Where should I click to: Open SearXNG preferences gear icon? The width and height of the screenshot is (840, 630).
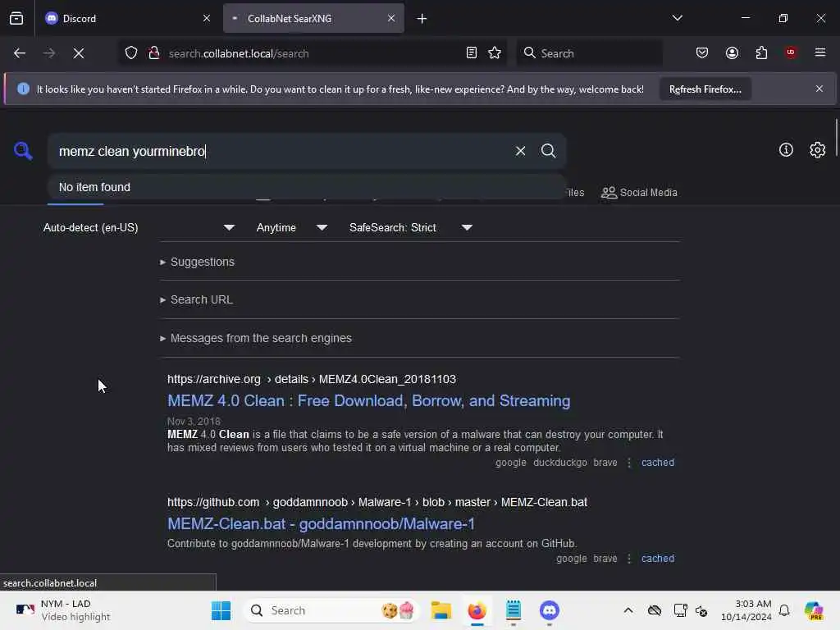pyautogui.click(x=818, y=150)
